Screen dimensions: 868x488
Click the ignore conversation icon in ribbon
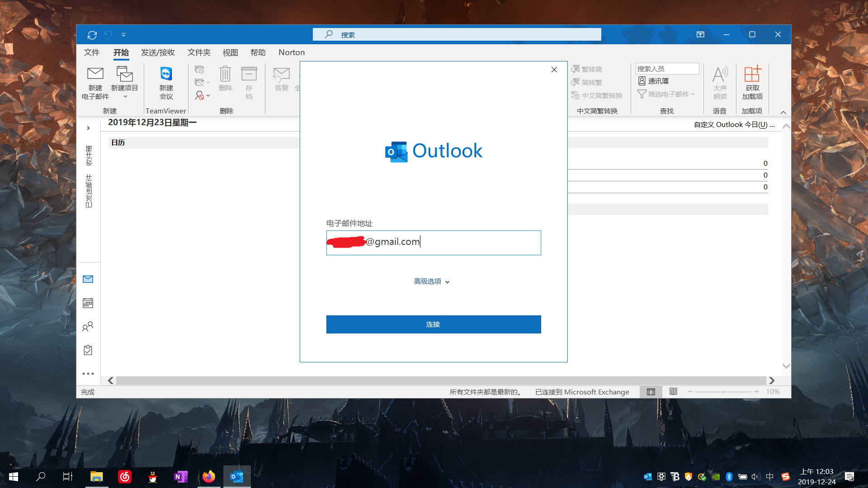[x=199, y=70]
